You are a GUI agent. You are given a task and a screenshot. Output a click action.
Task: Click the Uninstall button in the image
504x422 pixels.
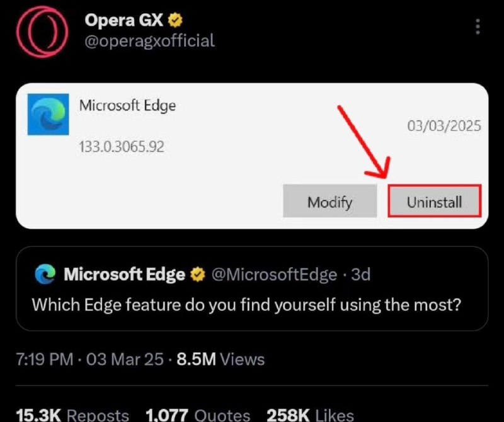pos(435,201)
